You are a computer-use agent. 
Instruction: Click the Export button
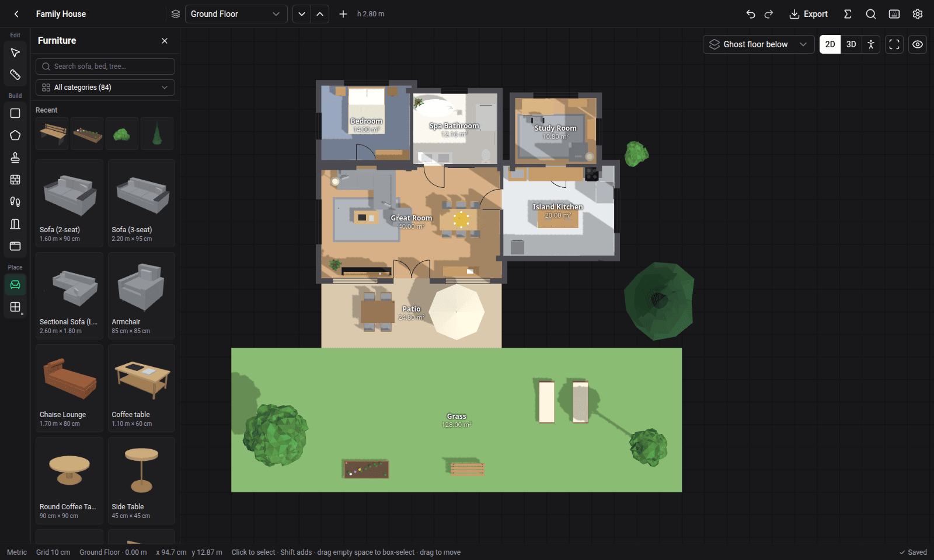(x=808, y=14)
